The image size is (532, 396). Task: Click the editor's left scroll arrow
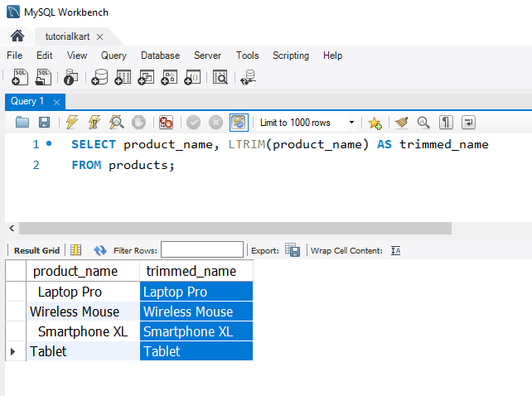point(12,228)
